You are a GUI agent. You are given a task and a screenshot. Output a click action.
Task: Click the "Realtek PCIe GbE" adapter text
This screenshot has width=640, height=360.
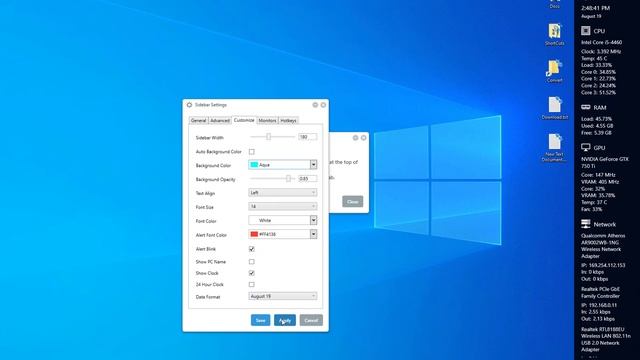[600, 289]
